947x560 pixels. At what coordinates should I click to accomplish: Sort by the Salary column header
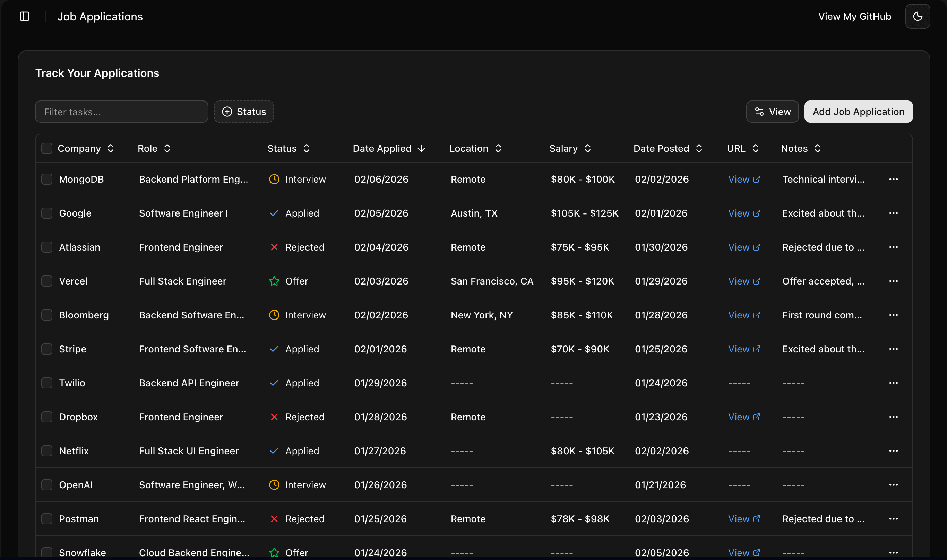coord(570,148)
